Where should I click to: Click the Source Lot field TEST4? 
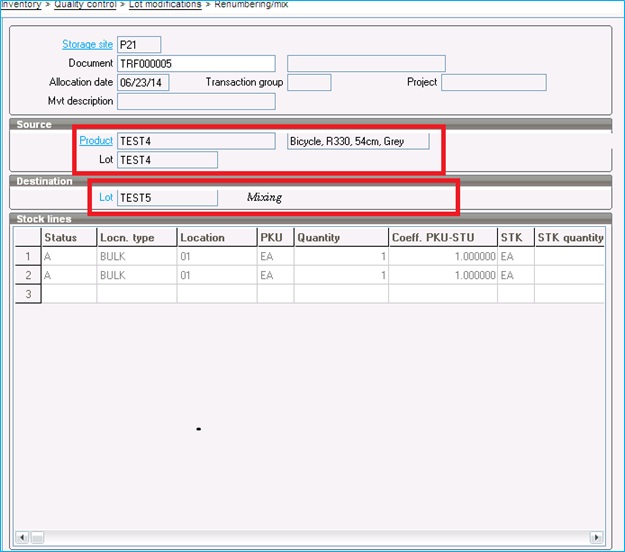[x=167, y=160]
